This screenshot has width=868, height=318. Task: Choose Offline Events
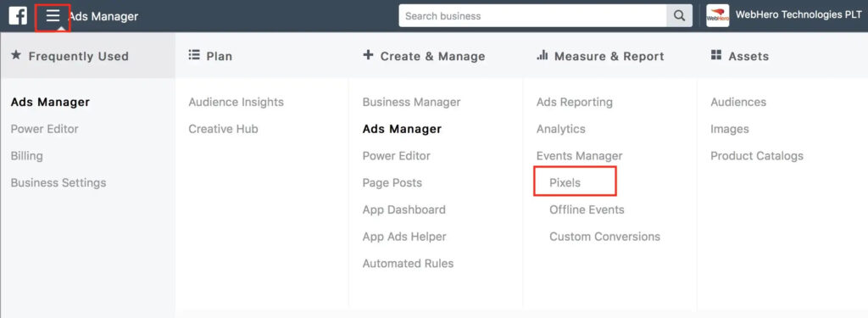587,209
